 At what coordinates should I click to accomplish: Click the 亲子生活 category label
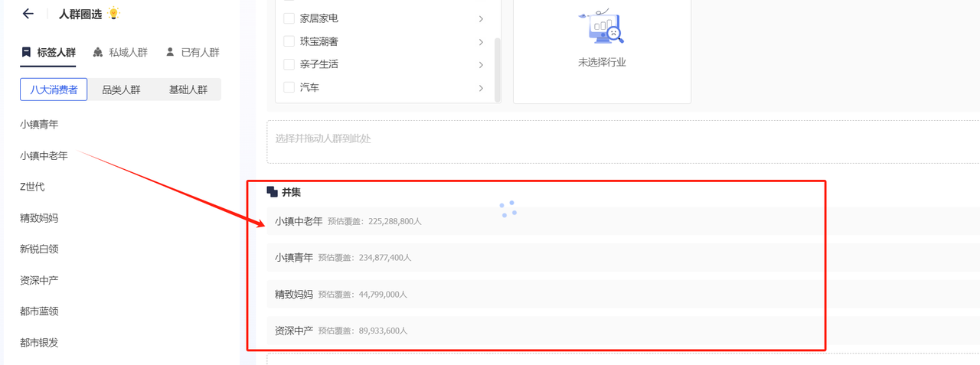click(319, 64)
